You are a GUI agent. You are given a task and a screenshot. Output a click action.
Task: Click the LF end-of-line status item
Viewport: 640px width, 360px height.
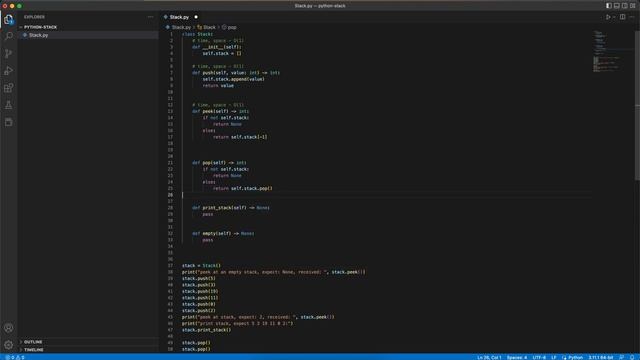pos(554,357)
